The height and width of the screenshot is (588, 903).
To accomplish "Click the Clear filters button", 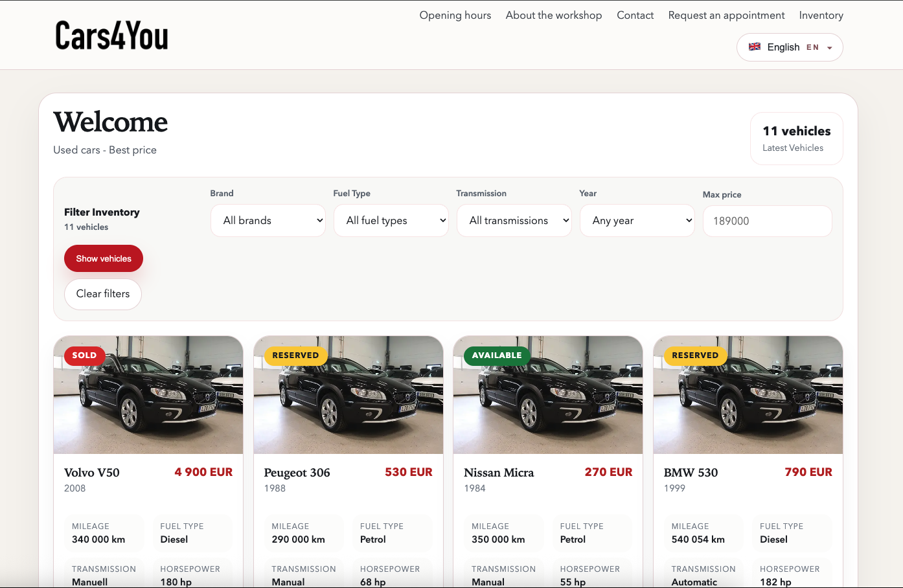I will (x=103, y=294).
